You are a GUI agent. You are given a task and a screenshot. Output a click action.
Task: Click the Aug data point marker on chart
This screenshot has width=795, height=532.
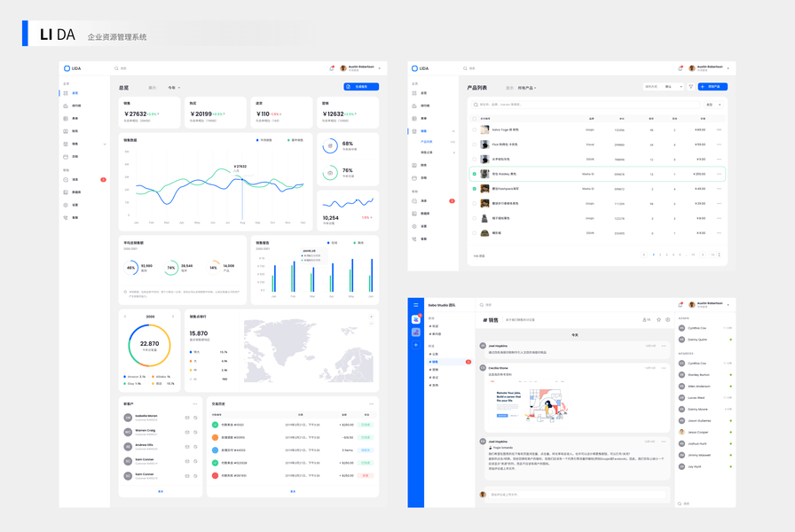242,179
